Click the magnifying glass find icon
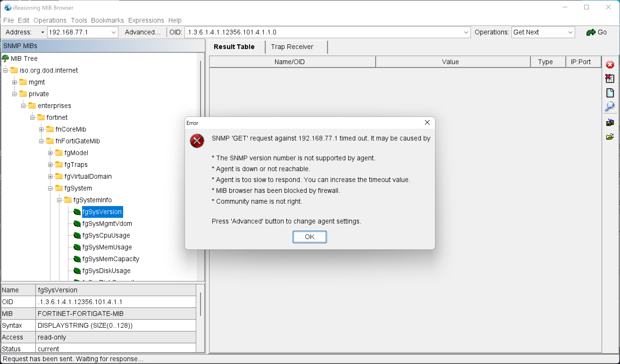Image resolution: width=620 pixels, height=364 pixels. (610, 107)
